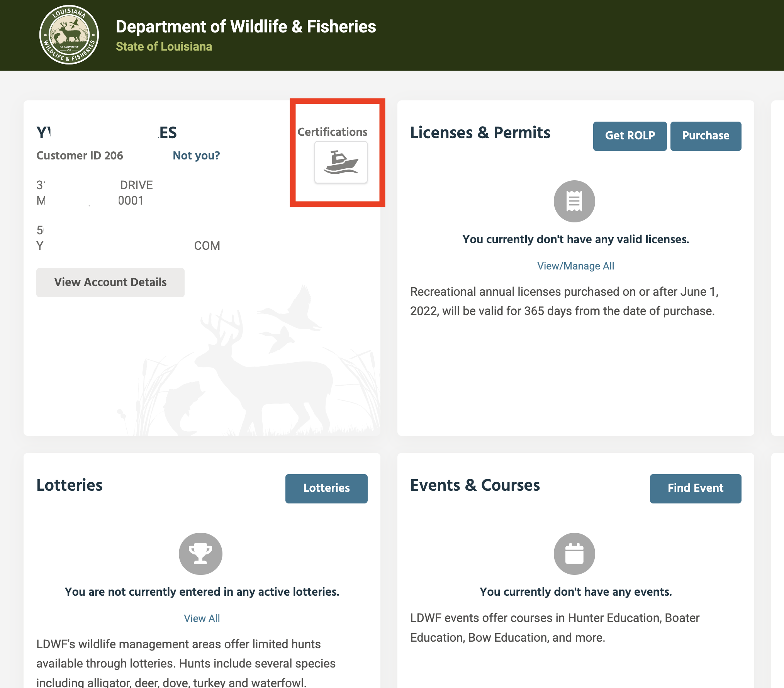Screen dimensions: 784x688
Task: Open View Account Details
Action: 110,282
